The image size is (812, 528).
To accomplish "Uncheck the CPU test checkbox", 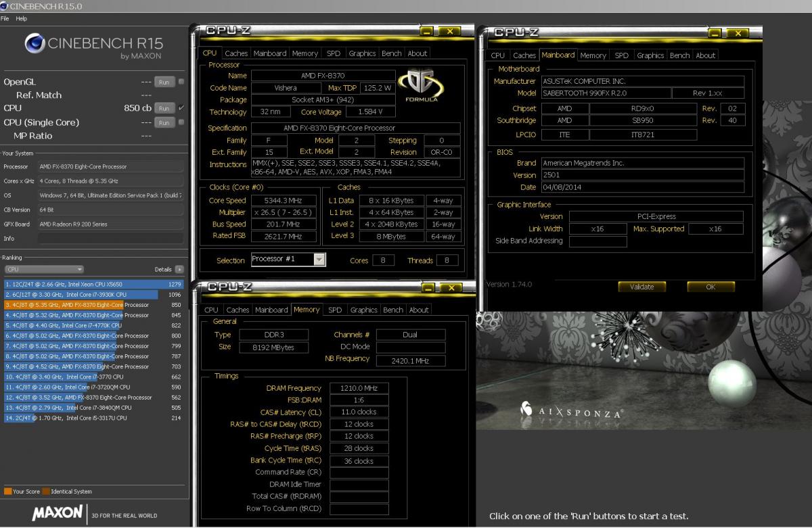I will coord(181,108).
